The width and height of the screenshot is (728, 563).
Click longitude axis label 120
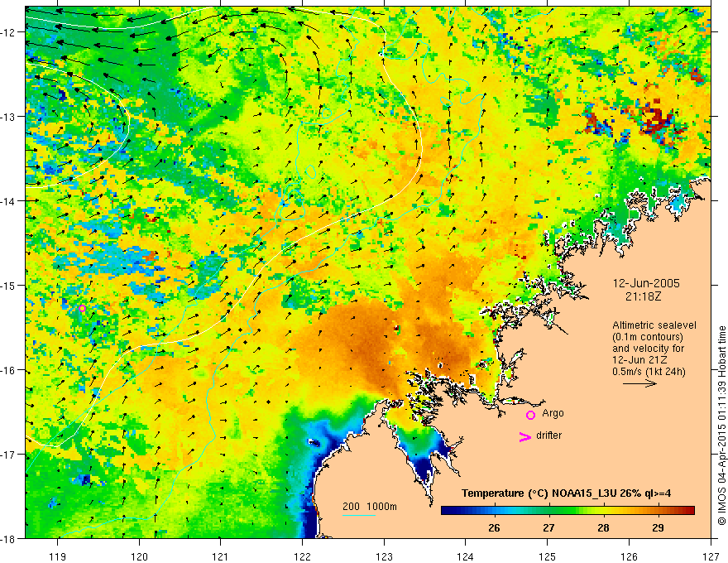139,556
